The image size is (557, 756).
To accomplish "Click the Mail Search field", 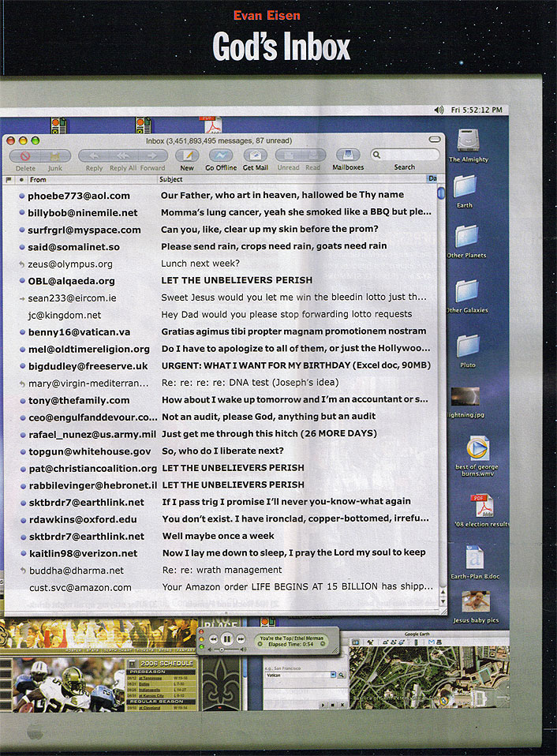I will pos(405,155).
